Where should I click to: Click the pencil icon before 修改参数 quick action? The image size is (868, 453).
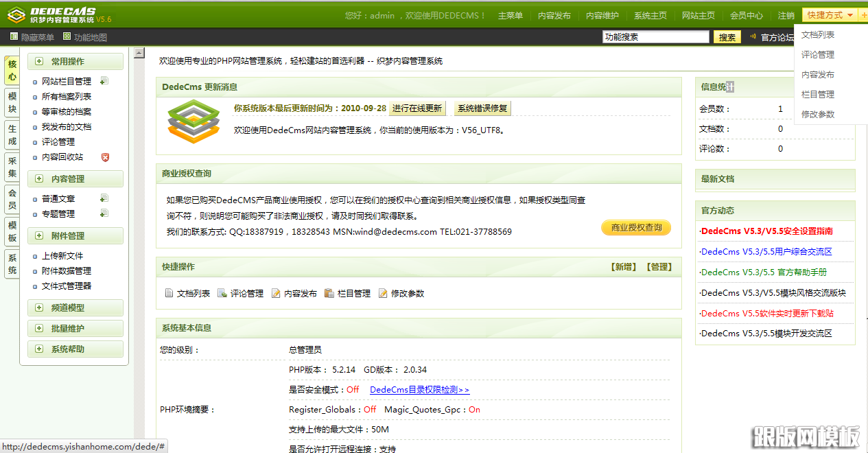[383, 293]
